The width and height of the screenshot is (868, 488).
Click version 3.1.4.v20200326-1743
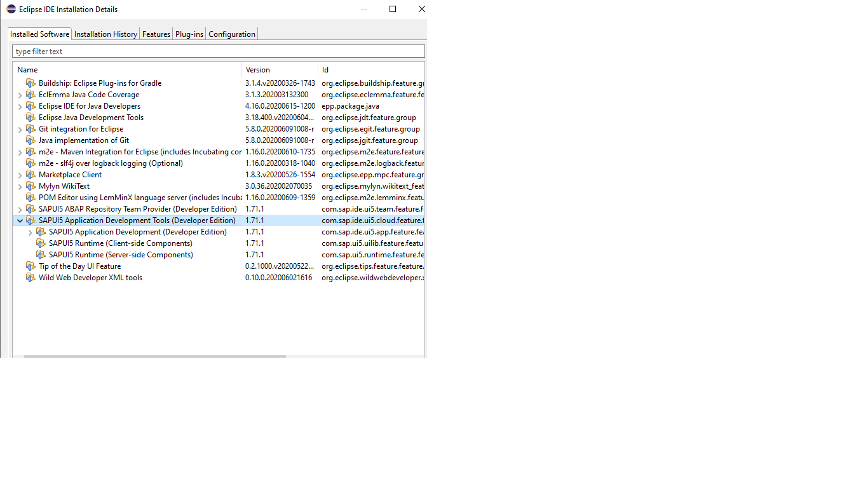(x=280, y=83)
